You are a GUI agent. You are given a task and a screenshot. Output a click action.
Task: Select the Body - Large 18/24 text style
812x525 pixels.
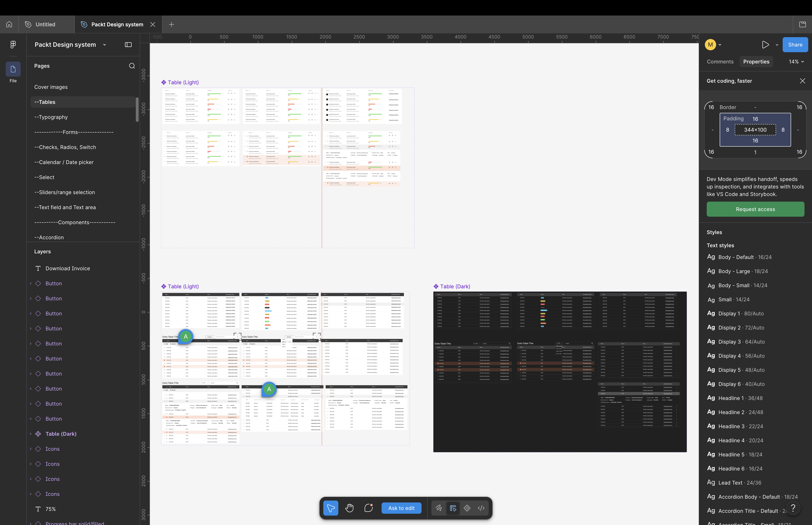coord(737,271)
